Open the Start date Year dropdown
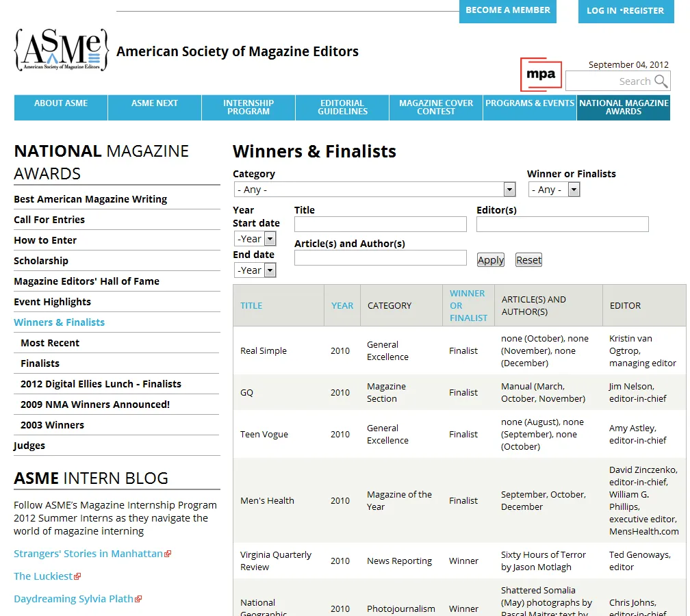Screen dimensions: 690x616 click(x=255, y=239)
